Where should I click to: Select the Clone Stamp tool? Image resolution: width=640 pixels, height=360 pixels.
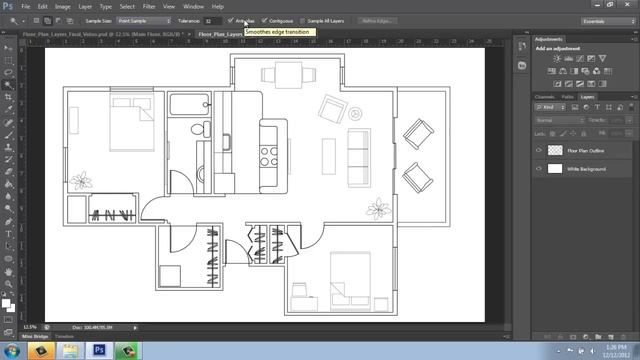[8, 147]
